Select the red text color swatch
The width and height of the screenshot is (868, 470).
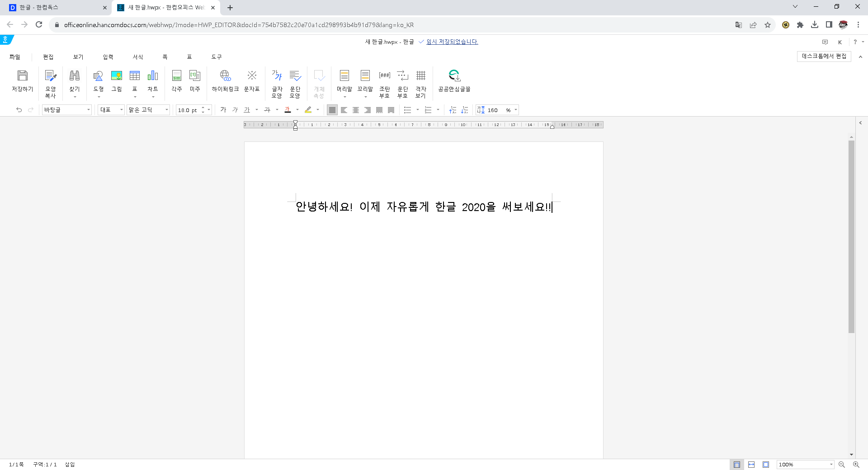point(288,110)
